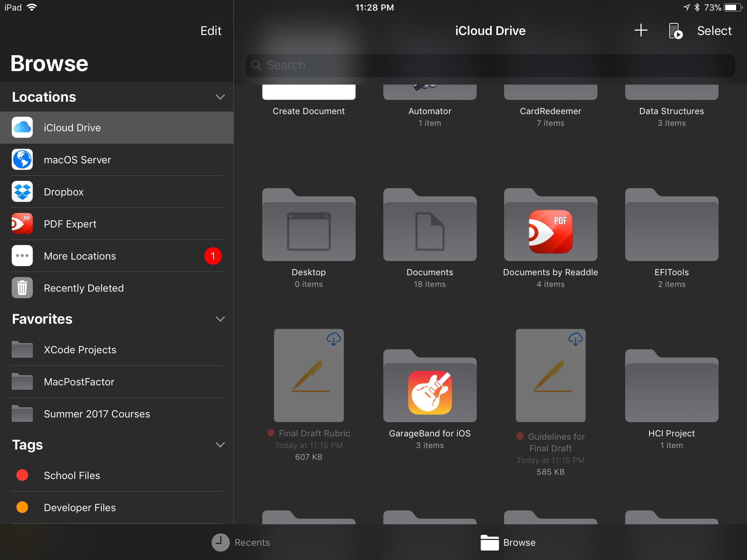Collapse the Locations section
Viewport: 747px width, 560px height.
[x=220, y=97]
